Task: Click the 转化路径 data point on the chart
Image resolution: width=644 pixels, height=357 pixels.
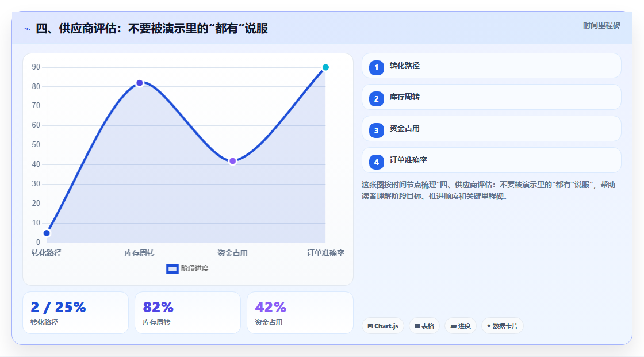Action: [x=47, y=233]
